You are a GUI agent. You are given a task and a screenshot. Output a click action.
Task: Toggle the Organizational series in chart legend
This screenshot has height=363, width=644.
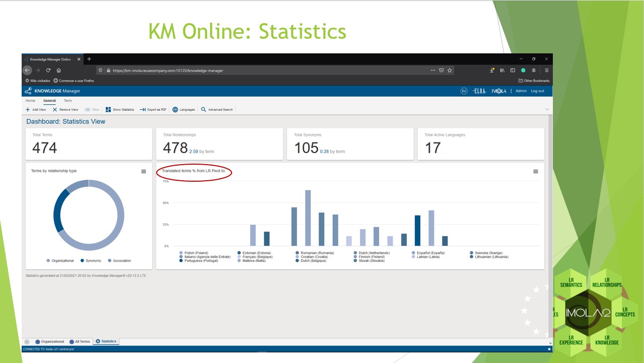[60, 261]
